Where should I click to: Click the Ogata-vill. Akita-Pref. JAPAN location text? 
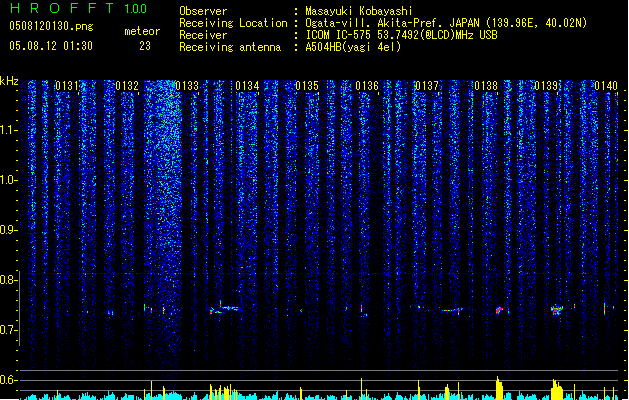pyautogui.click(x=446, y=23)
